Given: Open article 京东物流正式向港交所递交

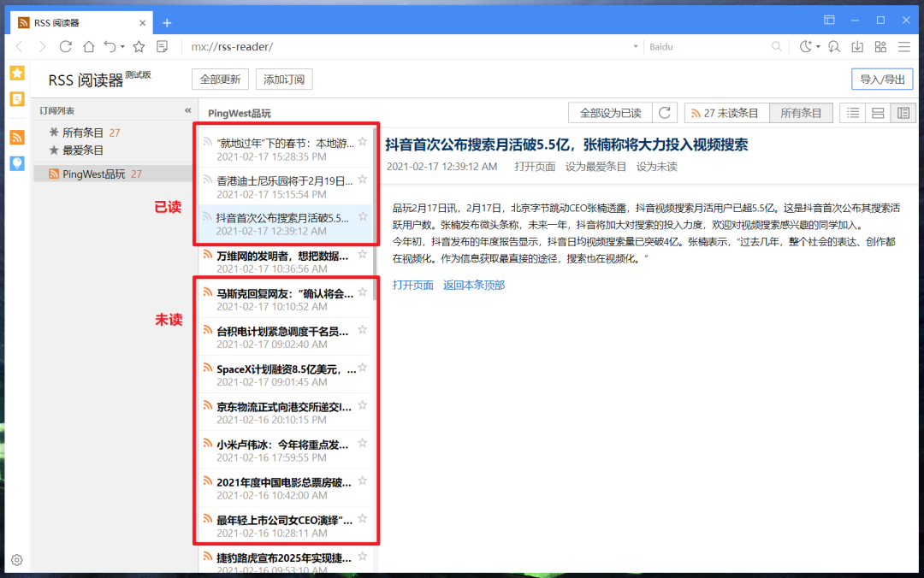Looking at the screenshot, I should (284, 406).
